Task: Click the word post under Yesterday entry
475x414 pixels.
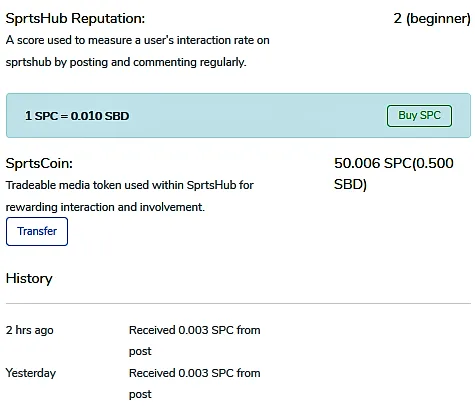Action: point(140,395)
